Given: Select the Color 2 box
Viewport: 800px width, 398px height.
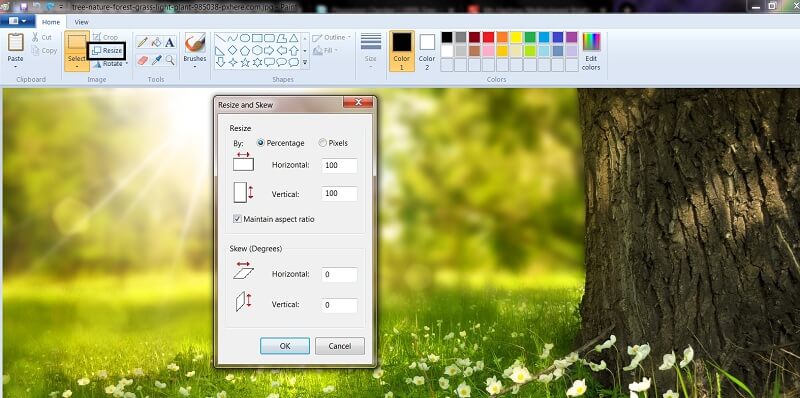Looking at the screenshot, I should [427, 51].
